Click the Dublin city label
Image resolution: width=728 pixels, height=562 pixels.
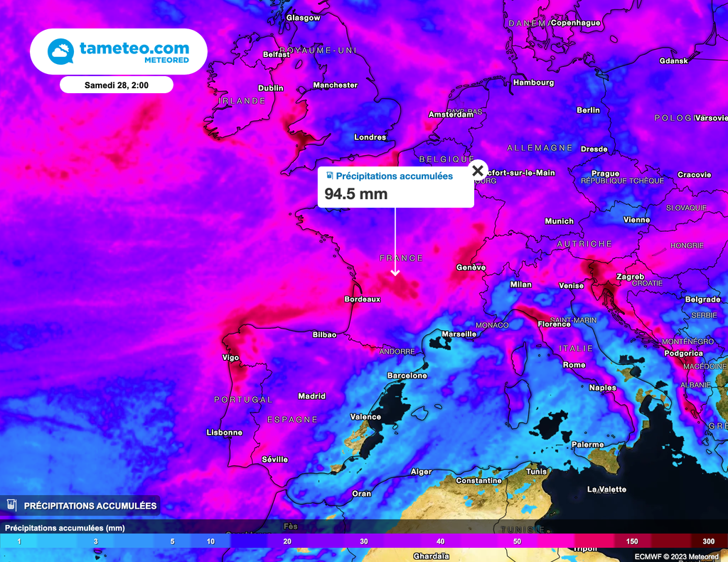point(270,88)
